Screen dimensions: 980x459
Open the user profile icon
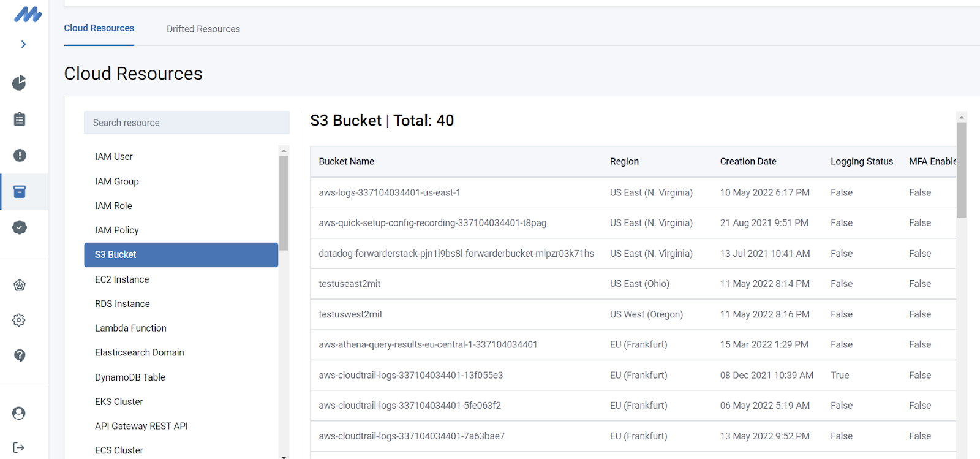click(x=19, y=413)
